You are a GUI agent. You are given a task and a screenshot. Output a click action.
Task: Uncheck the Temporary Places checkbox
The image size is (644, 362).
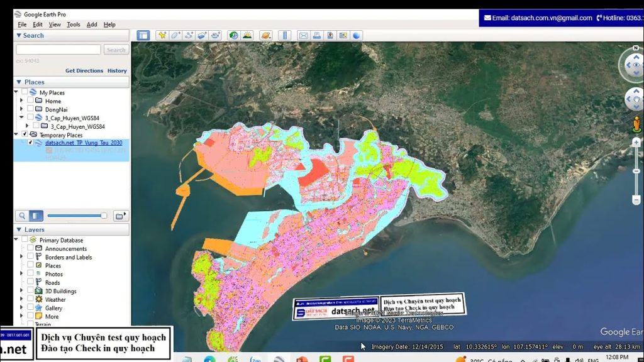pyautogui.click(x=25, y=134)
